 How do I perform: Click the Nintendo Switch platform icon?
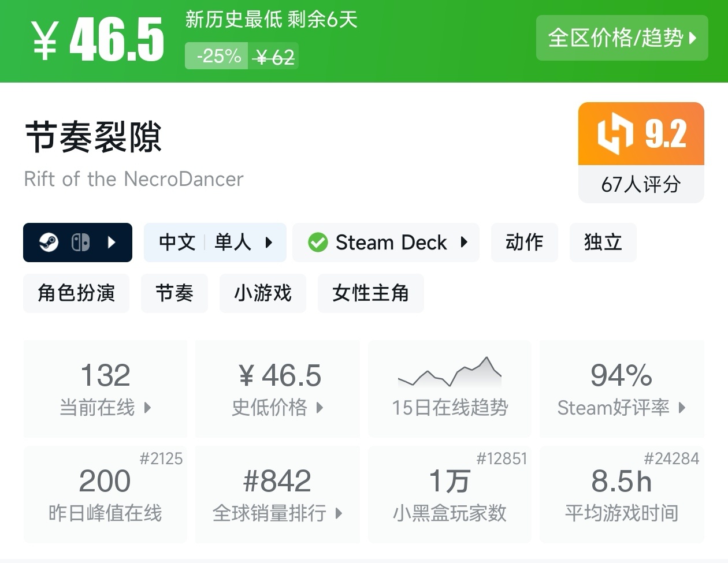80,243
